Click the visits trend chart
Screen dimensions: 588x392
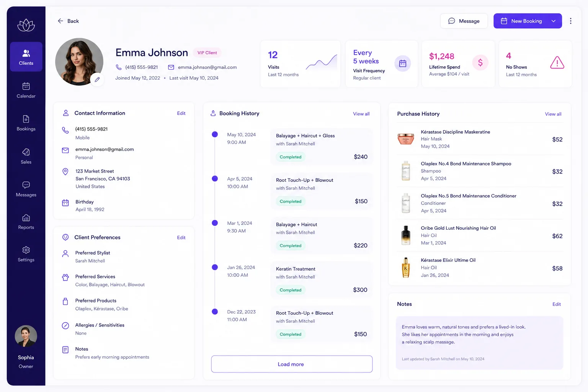click(322, 62)
